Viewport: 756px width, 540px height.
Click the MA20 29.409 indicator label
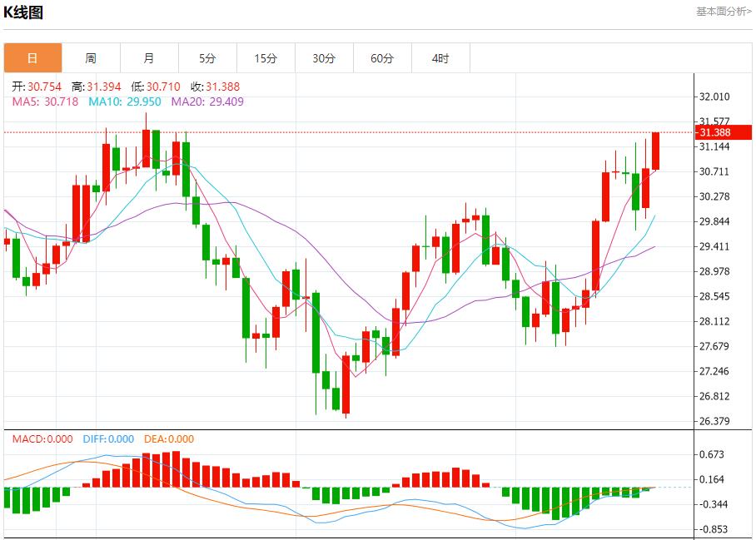207,102
